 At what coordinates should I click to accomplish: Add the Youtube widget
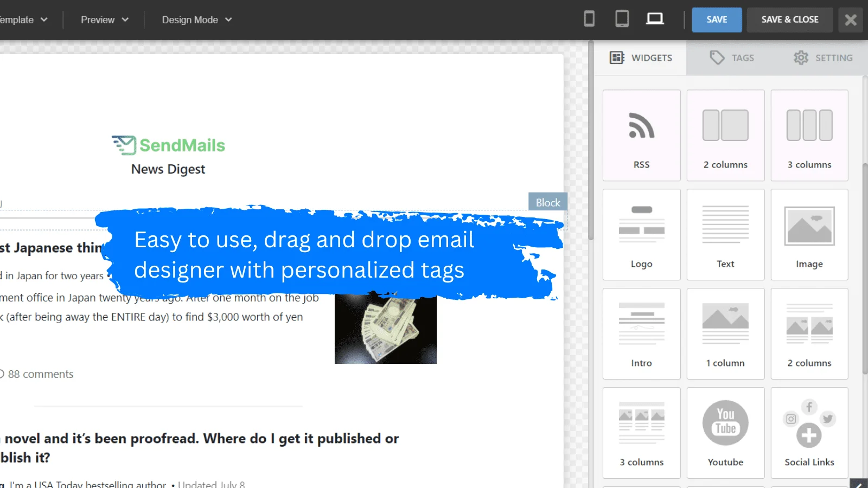click(x=725, y=433)
